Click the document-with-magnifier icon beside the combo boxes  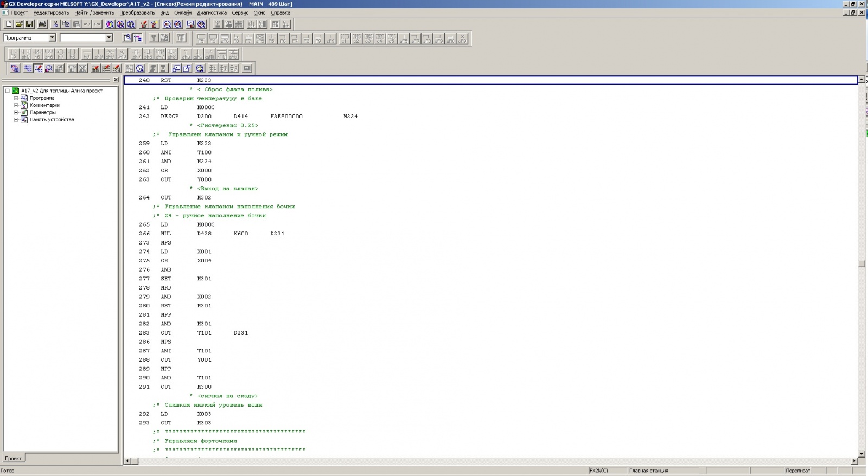point(127,37)
